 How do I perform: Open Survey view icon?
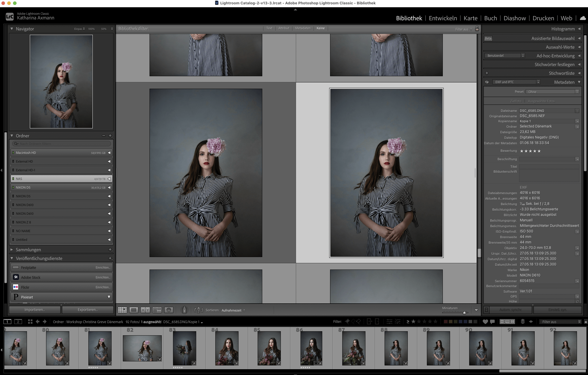[x=157, y=310]
